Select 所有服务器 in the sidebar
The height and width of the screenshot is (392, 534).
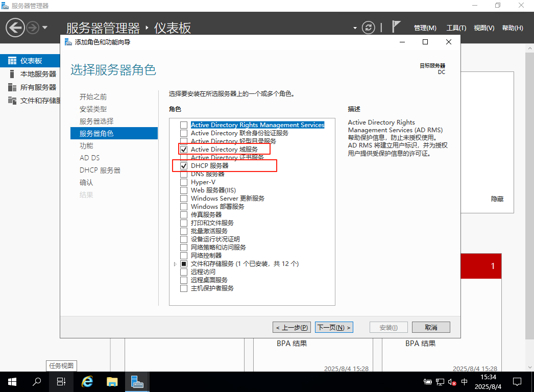coord(30,87)
